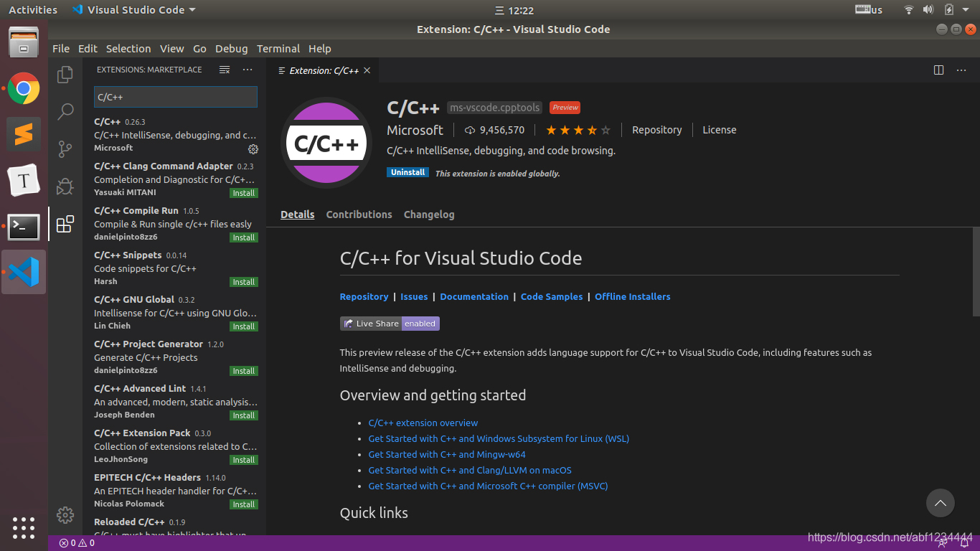Open the Search view in activity bar
Image resolution: width=980 pixels, height=551 pixels.
[x=65, y=111]
